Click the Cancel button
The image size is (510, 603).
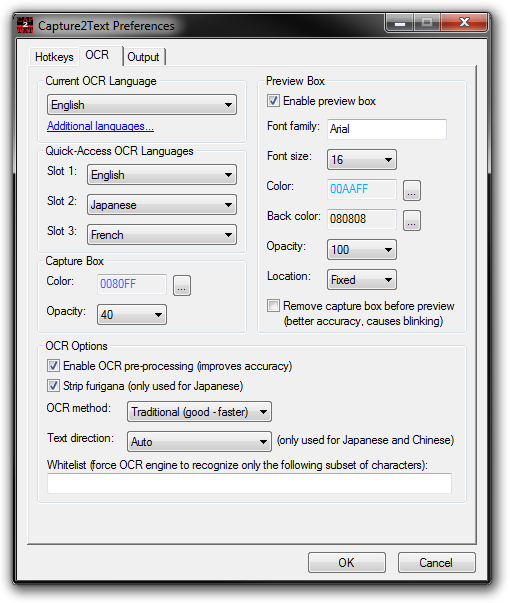point(437,563)
